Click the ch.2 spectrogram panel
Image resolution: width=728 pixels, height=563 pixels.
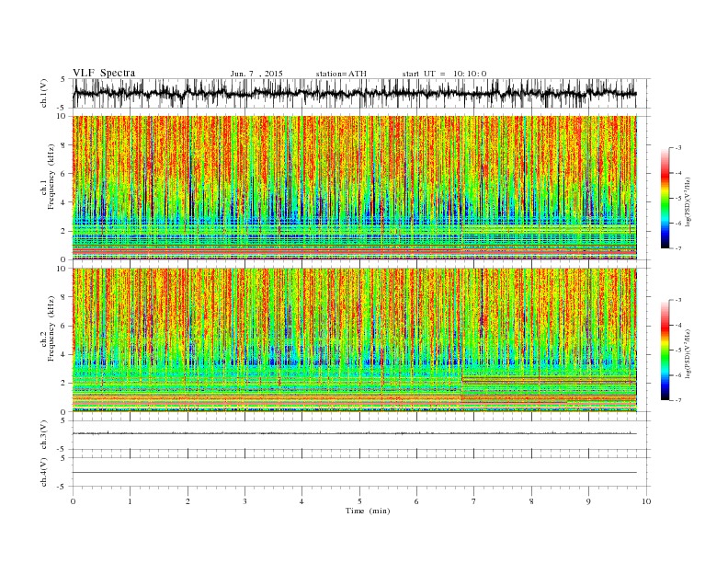[x=355, y=340]
